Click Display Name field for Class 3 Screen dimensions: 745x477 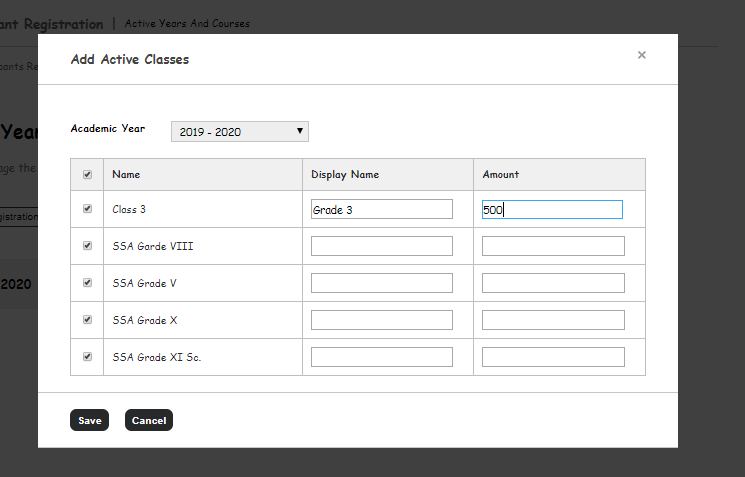382,210
